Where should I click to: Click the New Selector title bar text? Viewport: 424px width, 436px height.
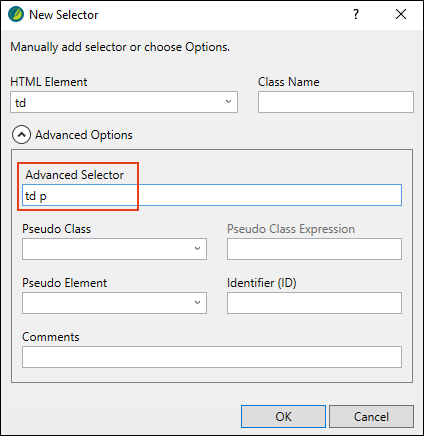coord(64,15)
